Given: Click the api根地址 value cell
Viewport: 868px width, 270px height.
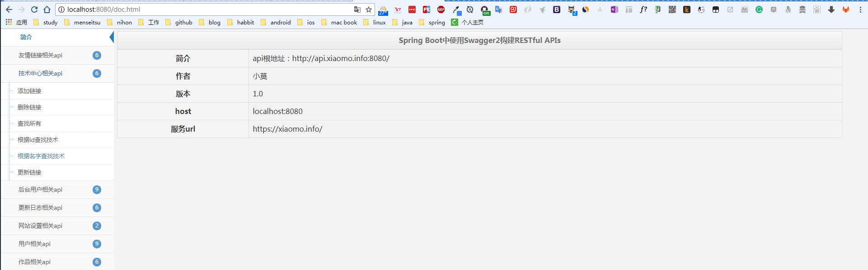Looking at the screenshot, I should pos(545,58).
